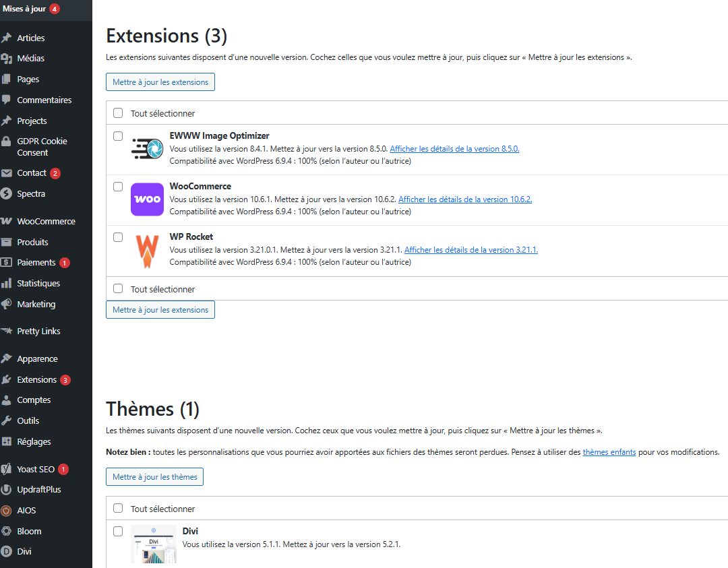Click the Statistiques bar chart icon
The image size is (728, 568).
tap(7, 283)
